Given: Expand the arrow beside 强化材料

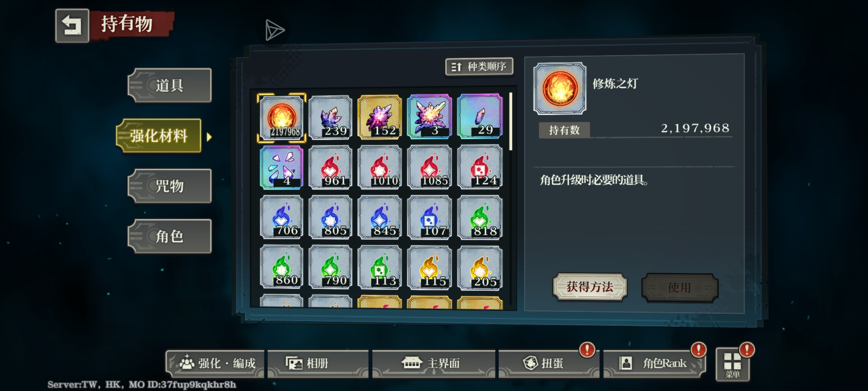Looking at the screenshot, I should click(x=209, y=137).
